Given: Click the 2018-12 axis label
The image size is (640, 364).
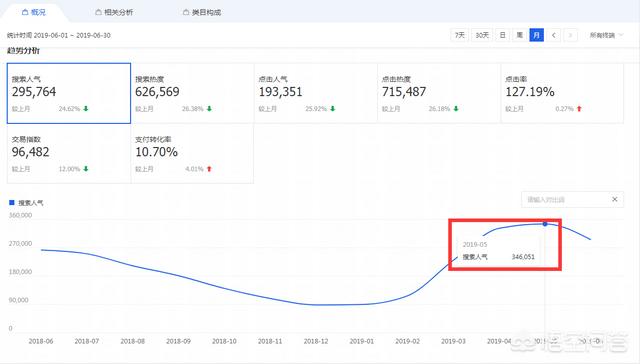Looking at the screenshot, I should pyautogui.click(x=316, y=341).
